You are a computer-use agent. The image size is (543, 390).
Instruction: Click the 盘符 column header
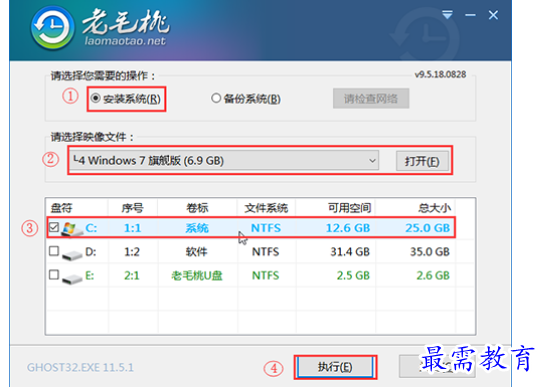pos(61,208)
